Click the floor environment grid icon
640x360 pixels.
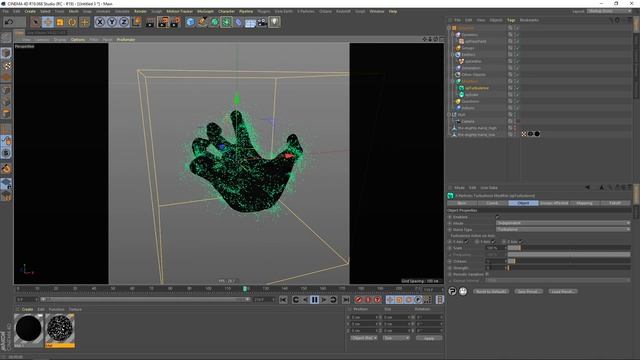250,22
